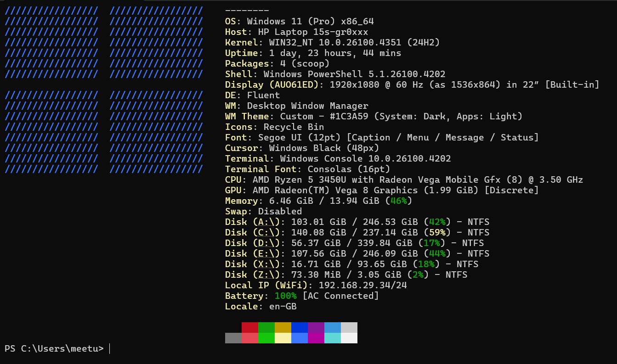617x364 pixels.
Task: Click the cyan block in bottom row
Action: [x=333, y=338]
